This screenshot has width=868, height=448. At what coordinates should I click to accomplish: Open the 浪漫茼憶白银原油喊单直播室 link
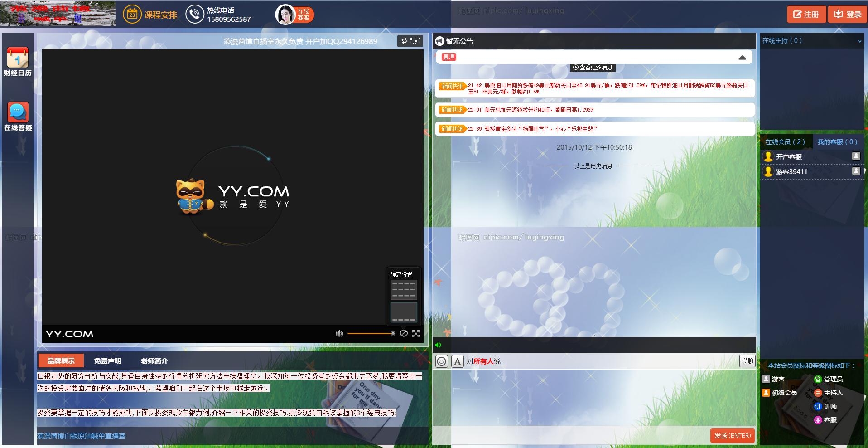(82, 436)
